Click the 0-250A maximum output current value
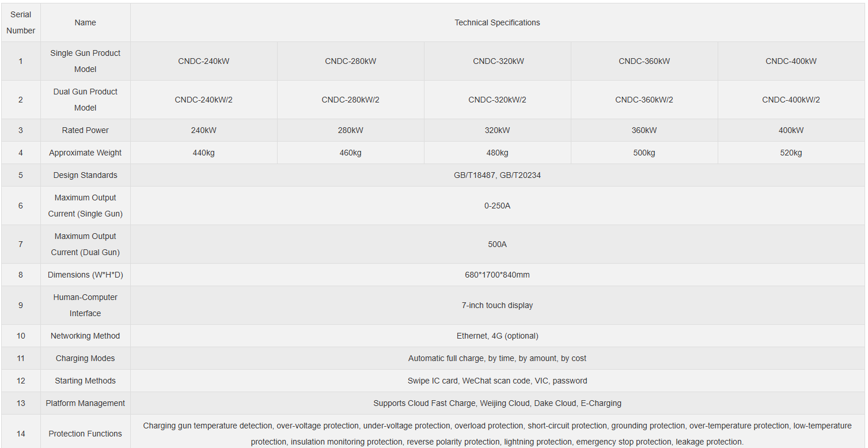 497,206
